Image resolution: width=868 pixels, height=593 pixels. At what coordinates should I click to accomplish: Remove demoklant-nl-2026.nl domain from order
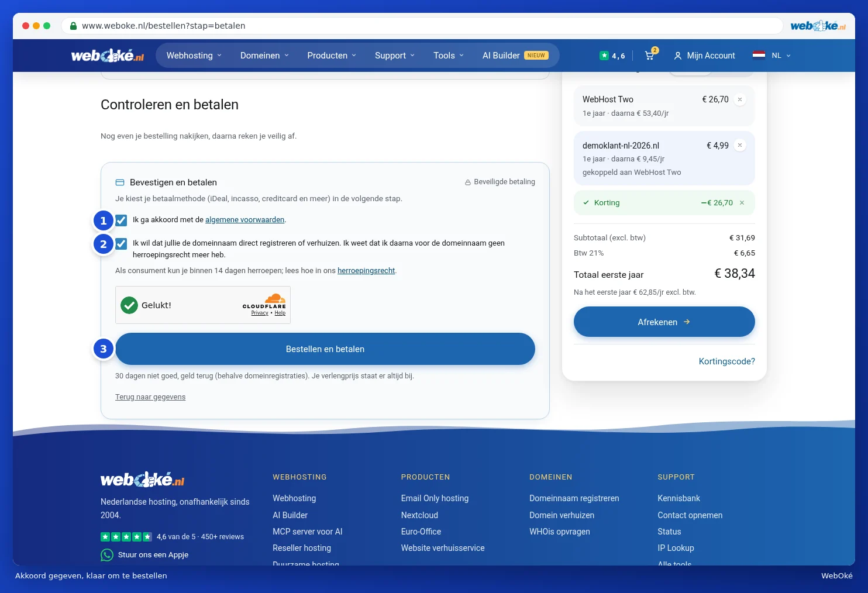740,145
